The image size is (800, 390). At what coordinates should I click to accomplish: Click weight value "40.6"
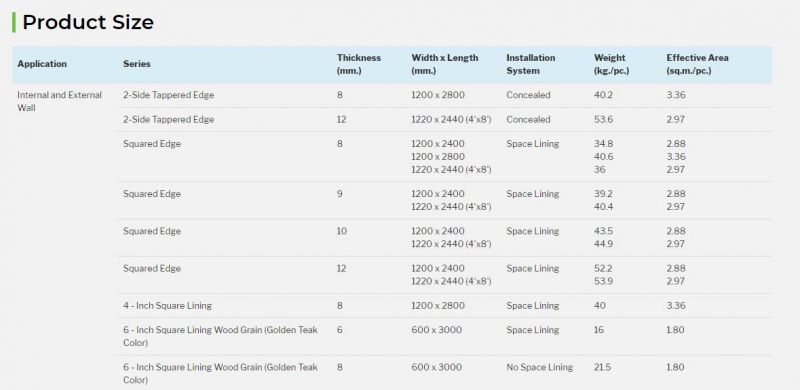click(603, 157)
